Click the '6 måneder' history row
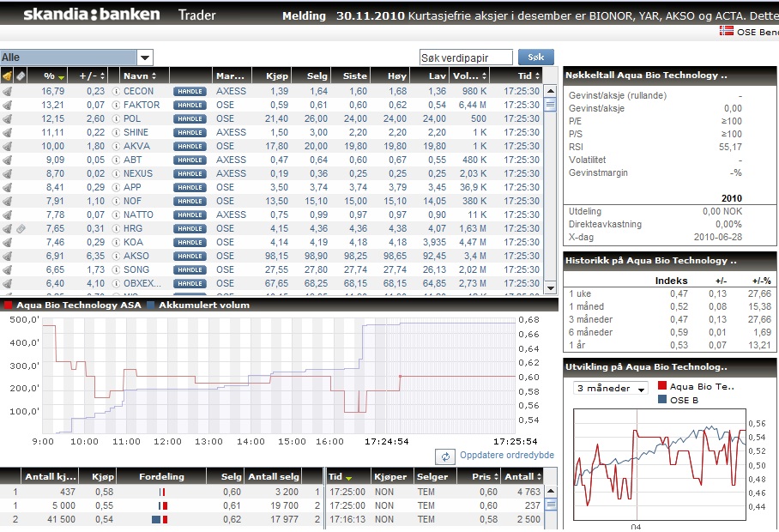The image size is (779, 532). (670, 332)
